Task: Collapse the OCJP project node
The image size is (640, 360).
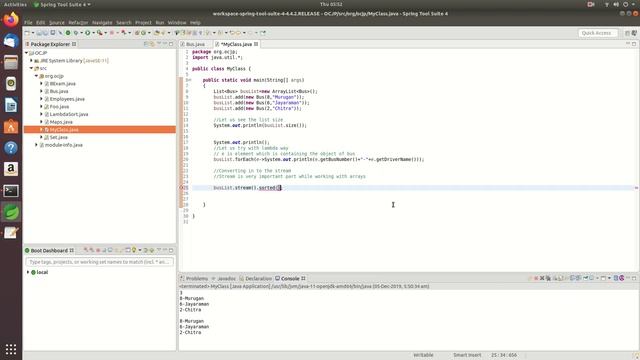Action: 27,53
